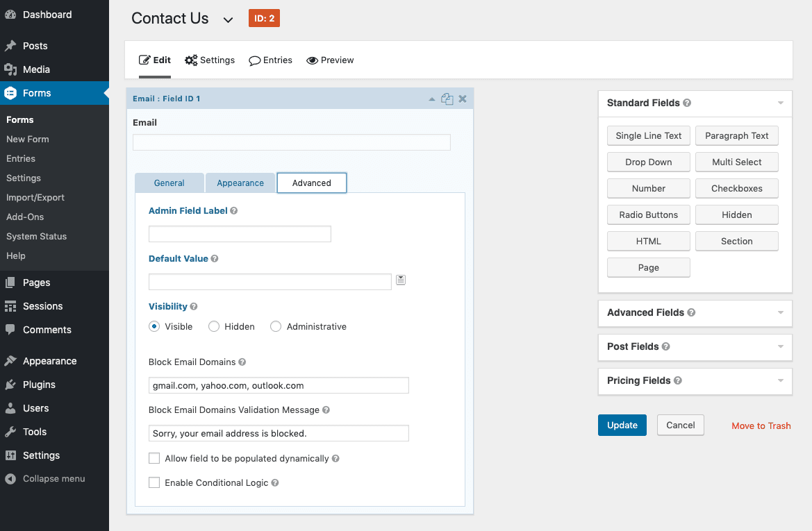Screen dimensions: 812x531
Task: Open System Status in Forms submenu
Action: point(36,237)
